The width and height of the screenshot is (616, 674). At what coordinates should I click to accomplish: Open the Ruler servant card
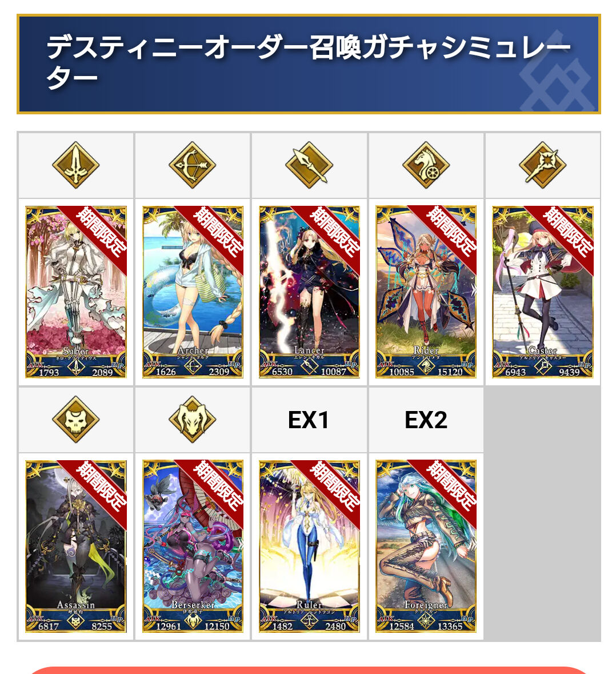click(309, 547)
